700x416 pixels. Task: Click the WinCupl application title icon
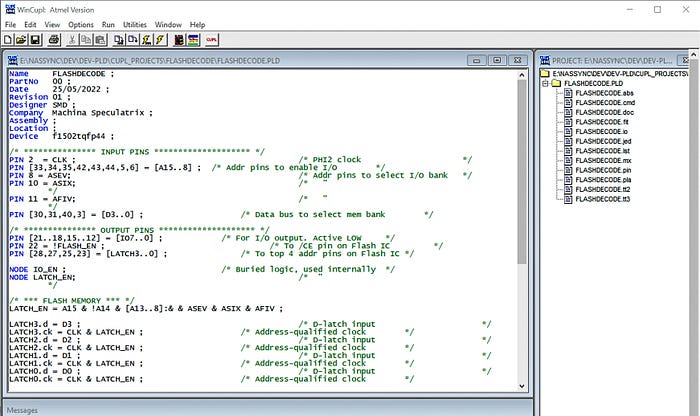coord(10,9)
